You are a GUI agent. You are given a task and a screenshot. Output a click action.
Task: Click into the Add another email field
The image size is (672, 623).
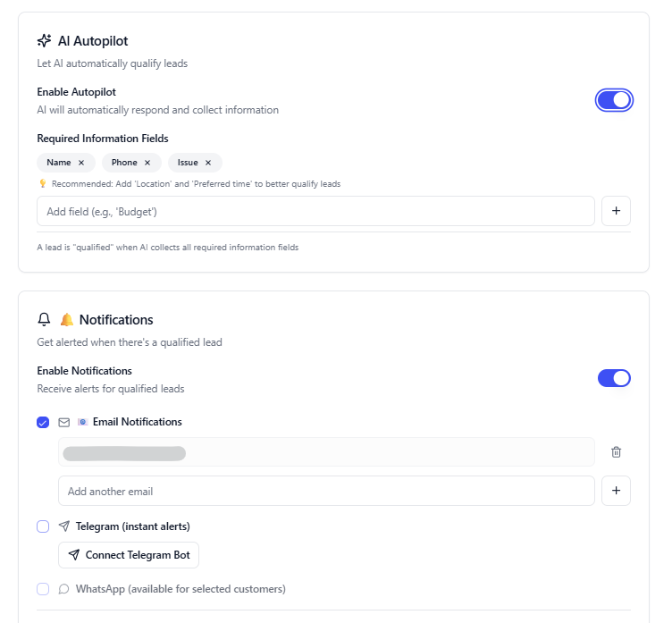pos(326,491)
